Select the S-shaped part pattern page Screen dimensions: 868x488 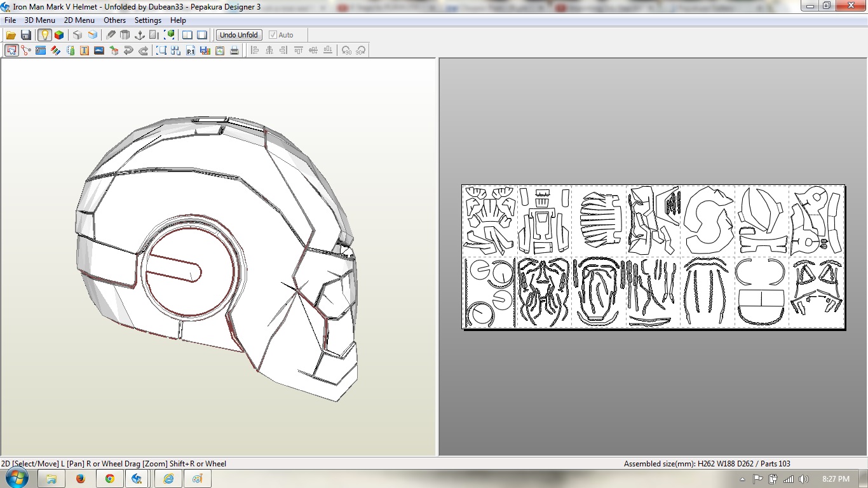pos(708,220)
